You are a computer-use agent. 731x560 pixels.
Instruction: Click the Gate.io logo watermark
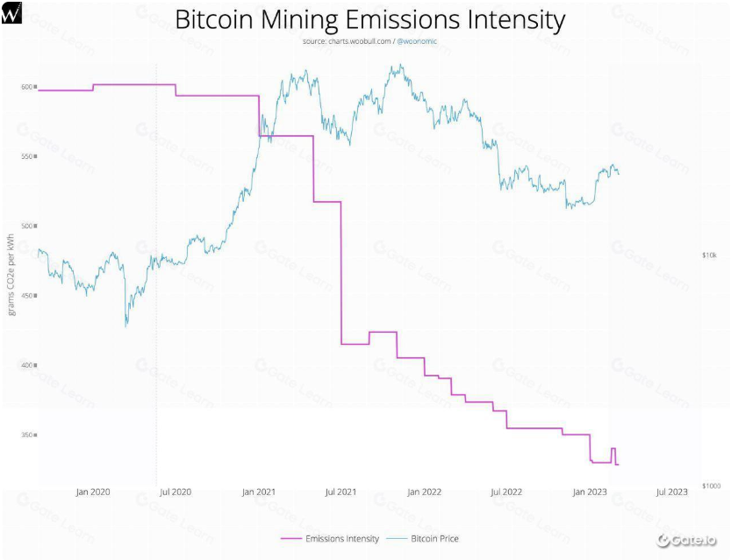(686, 541)
